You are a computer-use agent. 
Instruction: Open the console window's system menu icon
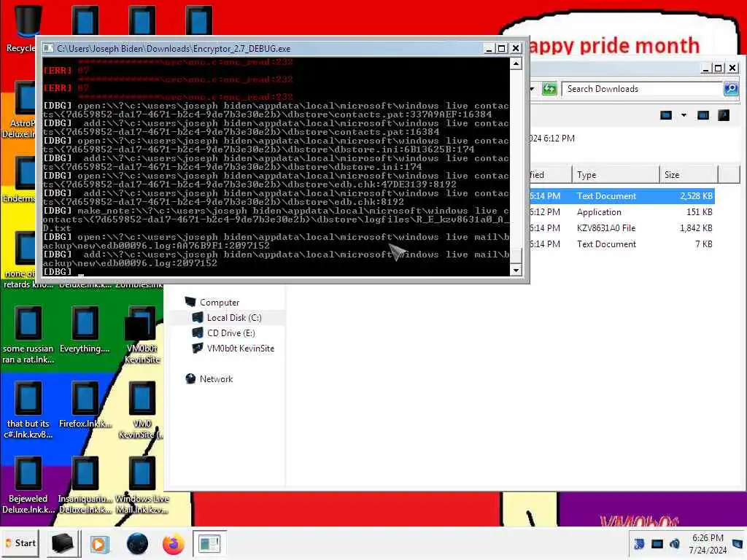pyautogui.click(x=48, y=48)
